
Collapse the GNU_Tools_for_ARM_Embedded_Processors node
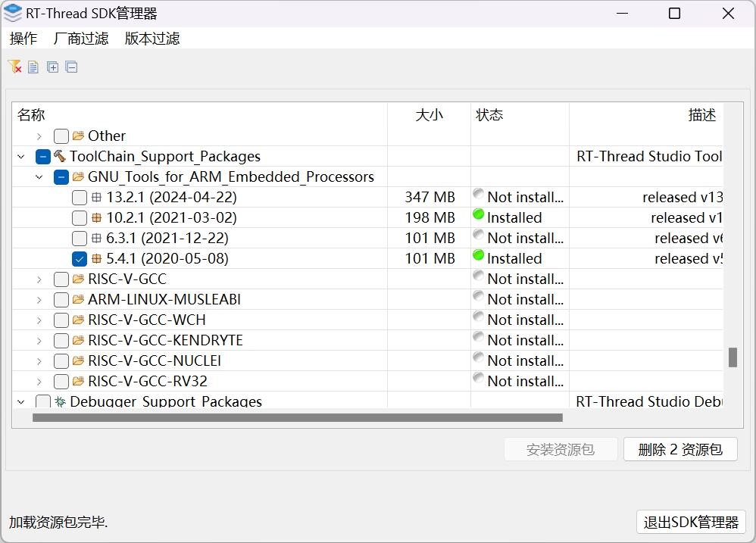(x=39, y=177)
